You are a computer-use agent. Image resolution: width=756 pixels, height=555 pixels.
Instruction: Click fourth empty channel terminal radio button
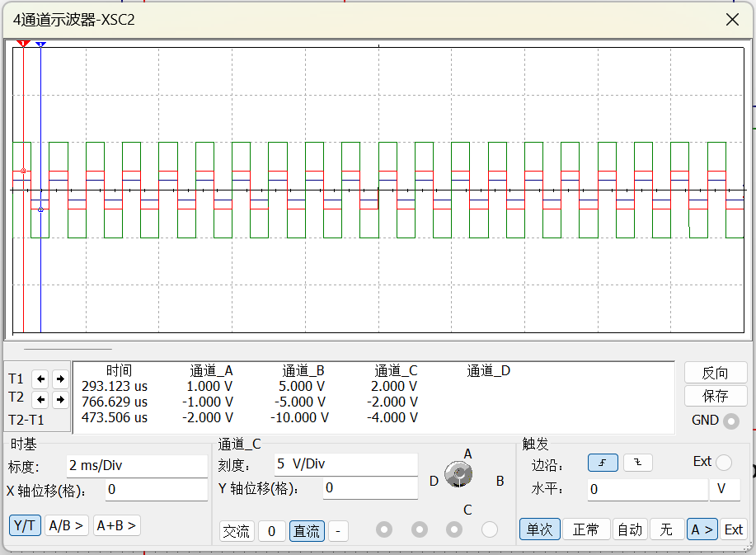490,530
